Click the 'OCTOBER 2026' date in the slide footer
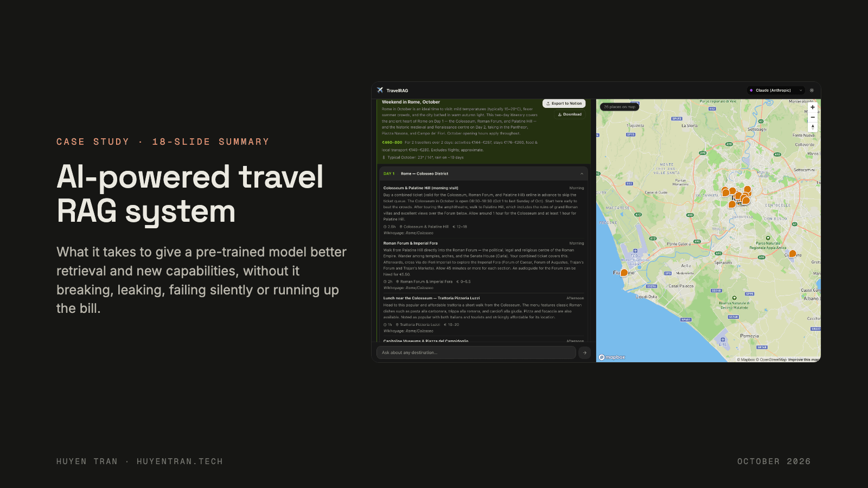 click(x=774, y=461)
